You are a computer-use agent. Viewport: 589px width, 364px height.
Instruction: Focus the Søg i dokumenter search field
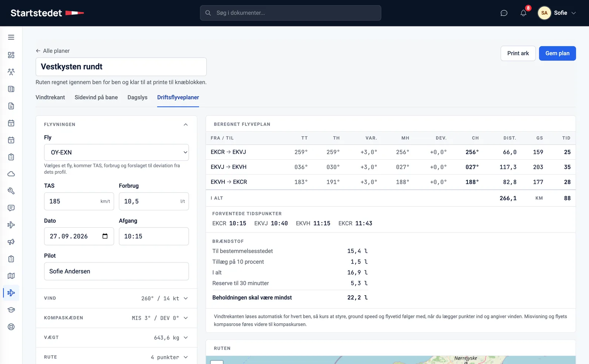coord(291,13)
